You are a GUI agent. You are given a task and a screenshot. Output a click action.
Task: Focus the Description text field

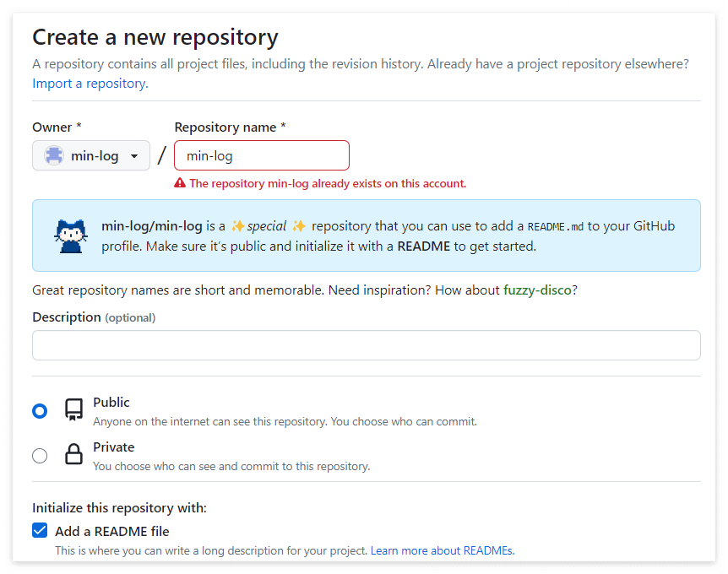(367, 345)
